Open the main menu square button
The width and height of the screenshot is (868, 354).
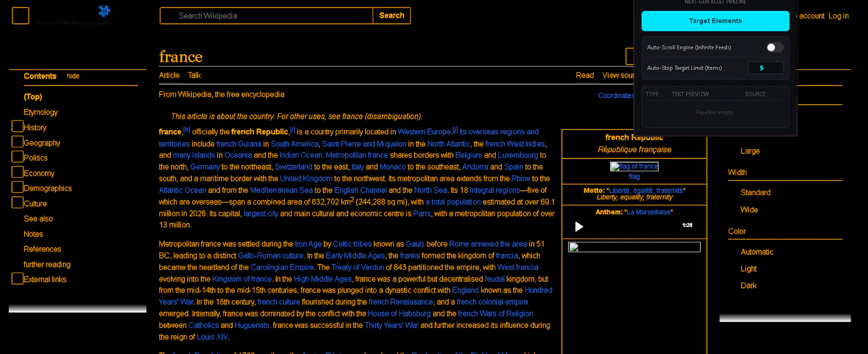click(x=21, y=16)
